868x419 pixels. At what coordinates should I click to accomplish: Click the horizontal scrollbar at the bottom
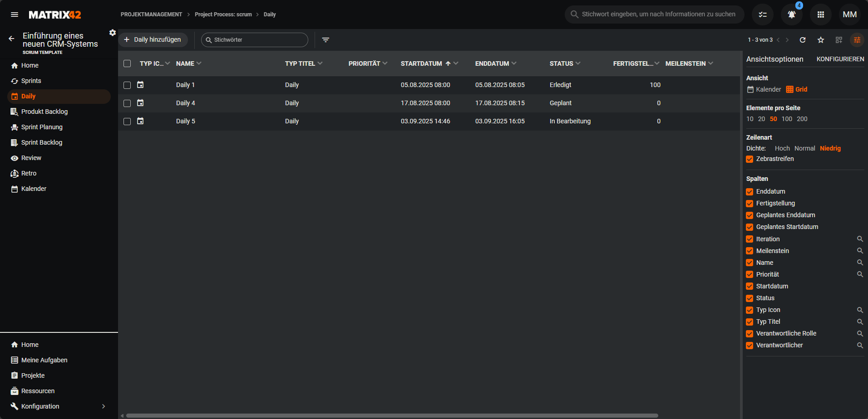pos(390,415)
